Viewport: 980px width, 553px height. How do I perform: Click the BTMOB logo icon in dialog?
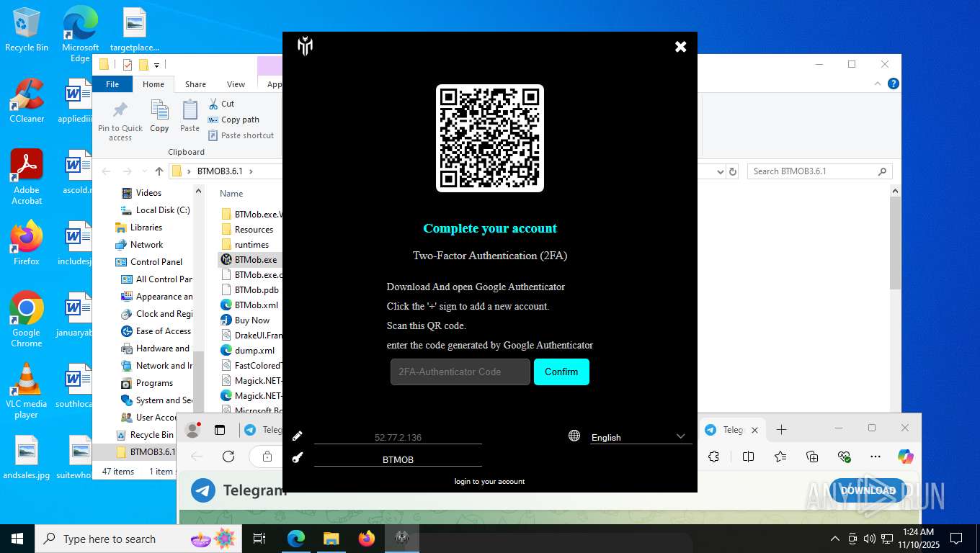pyautogui.click(x=305, y=47)
